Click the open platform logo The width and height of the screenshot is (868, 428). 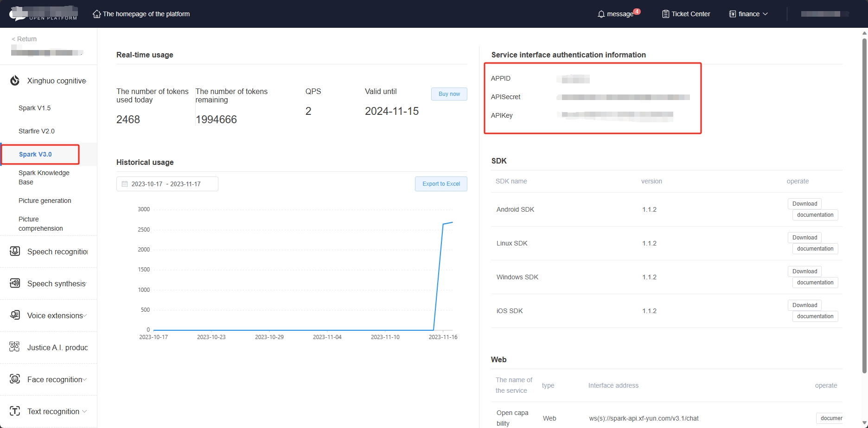pyautogui.click(x=44, y=13)
